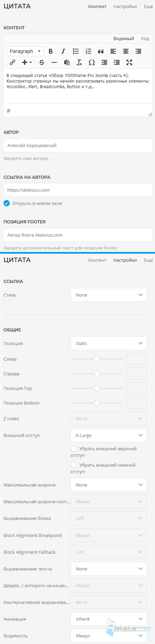Click the 'p' element path in editor status bar
The width and height of the screenshot is (155, 644).
[x=9, y=110]
